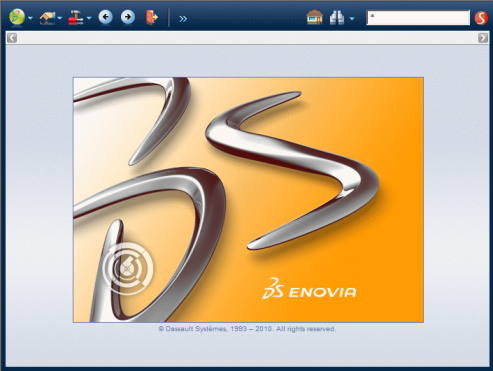Click the hammer and toolbox Tools icon

pos(76,18)
